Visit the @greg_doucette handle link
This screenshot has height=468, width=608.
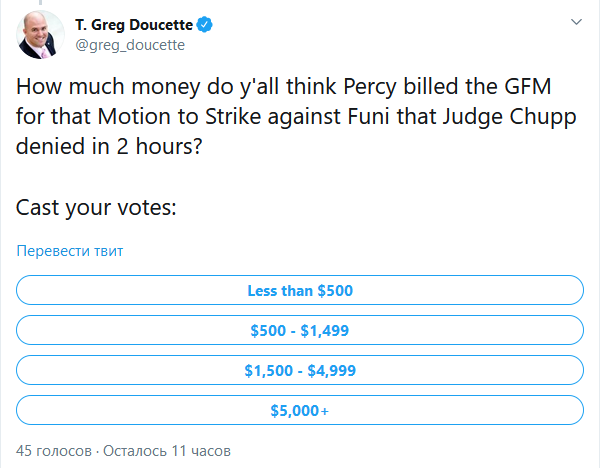click(130, 45)
